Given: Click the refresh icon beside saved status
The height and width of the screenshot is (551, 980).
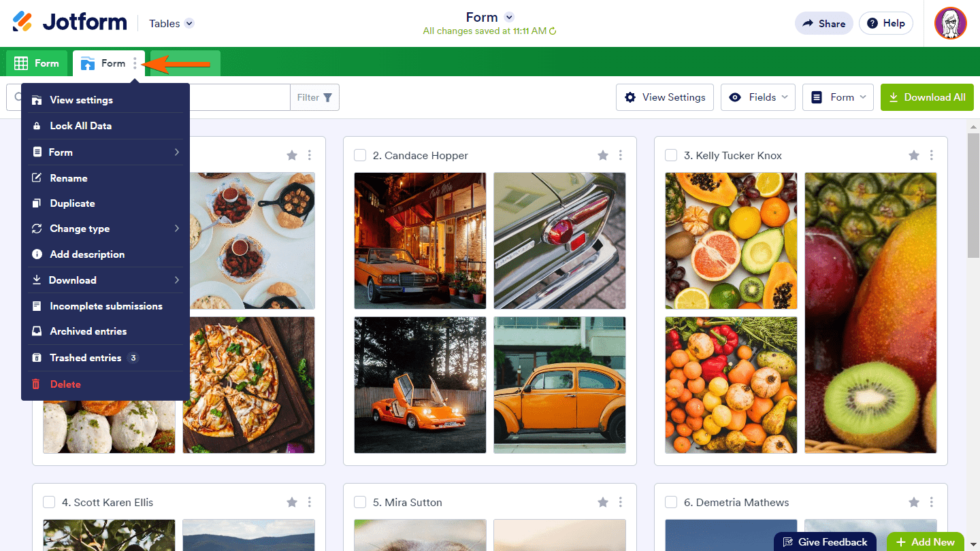Looking at the screenshot, I should click(x=553, y=31).
